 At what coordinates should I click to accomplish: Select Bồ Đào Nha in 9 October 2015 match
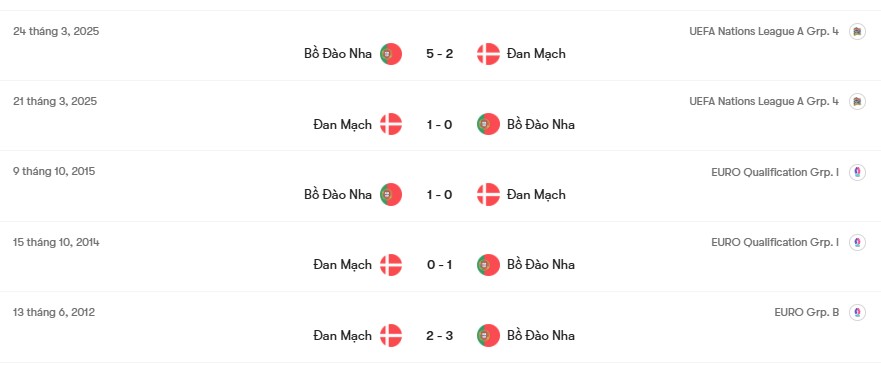[x=338, y=195]
